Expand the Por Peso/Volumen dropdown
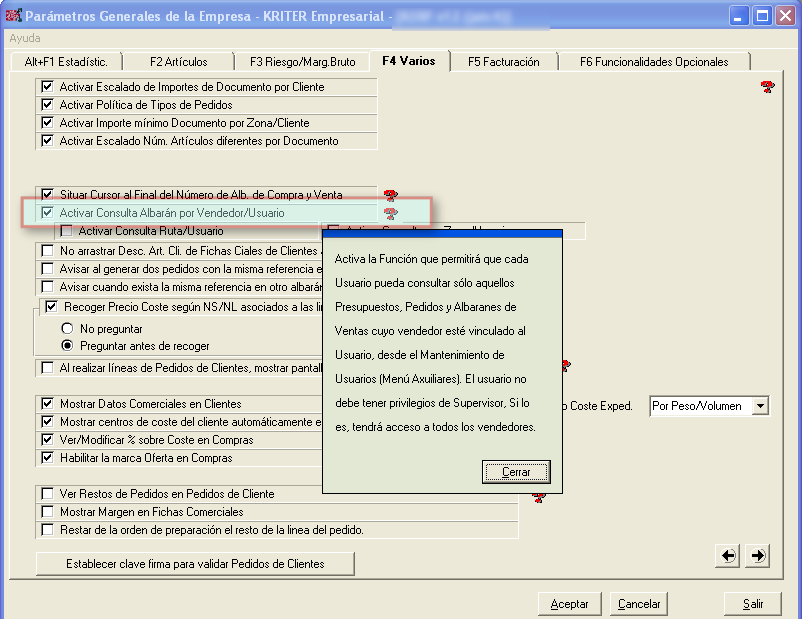The height and width of the screenshot is (619, 802). pos(760,406)
